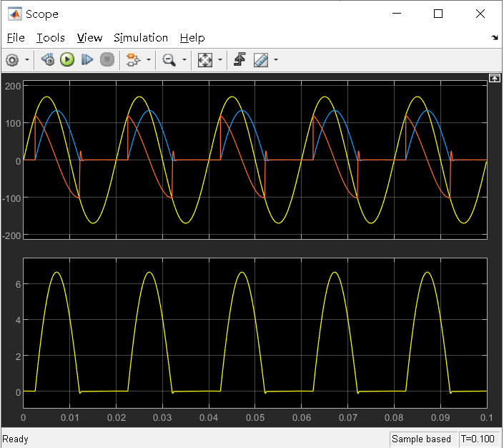The image size is (504, 448).
Task: Close the Scope window
Action: coord(480,14)
